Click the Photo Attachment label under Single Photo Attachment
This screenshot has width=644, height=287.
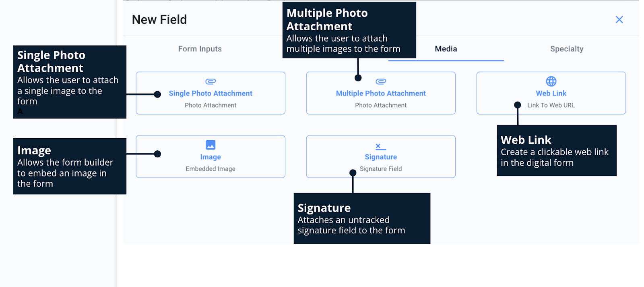coord(210,105)
